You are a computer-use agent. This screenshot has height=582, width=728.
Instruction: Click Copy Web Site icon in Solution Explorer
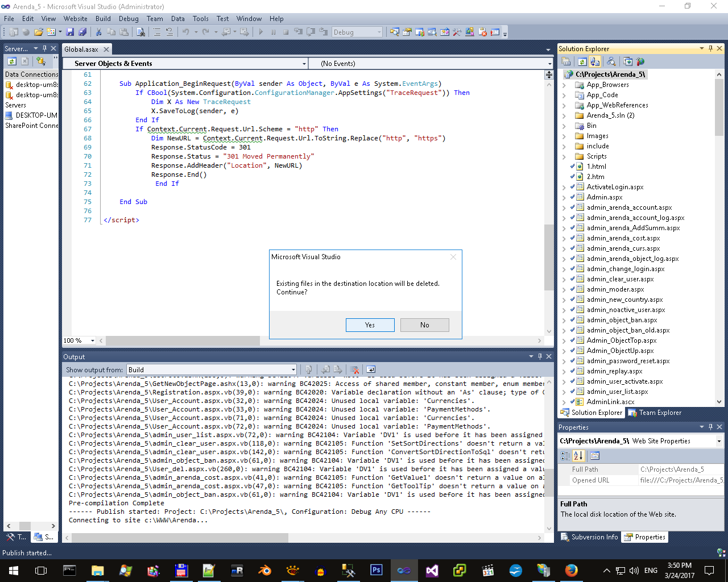point(628,61)
